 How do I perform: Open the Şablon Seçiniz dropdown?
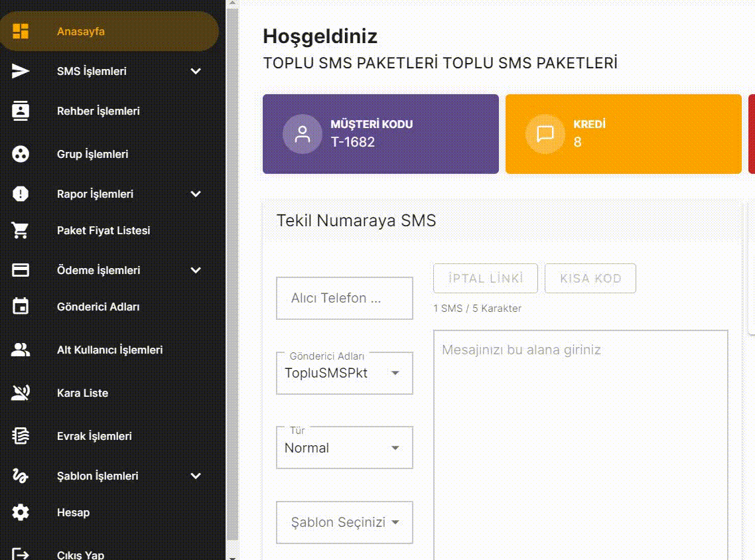coord(344,522)
